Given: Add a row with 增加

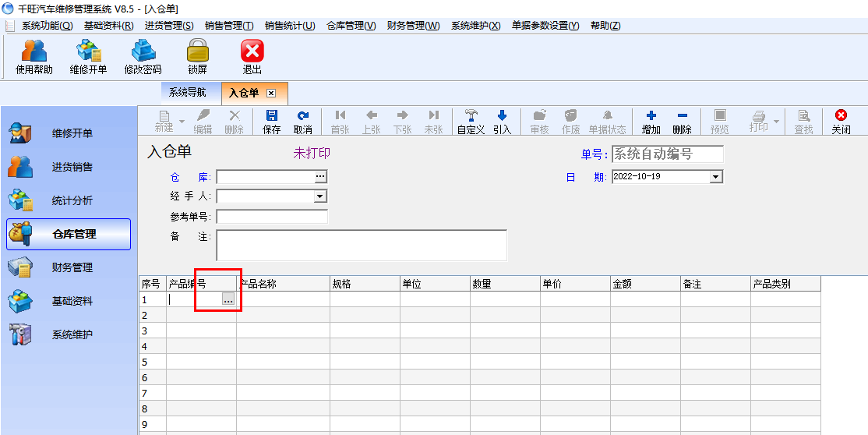Looking at the screenshot, I should tap(651, 122).
